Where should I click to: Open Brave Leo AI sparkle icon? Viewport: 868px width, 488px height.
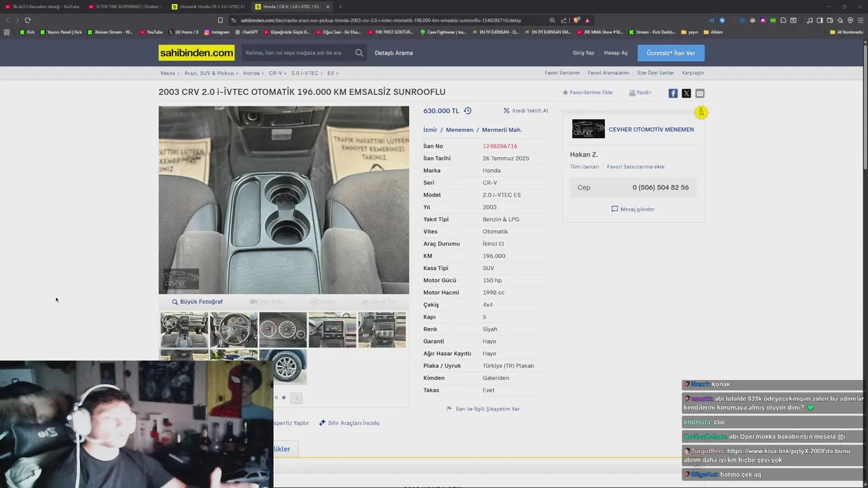click(x=840, y=20)
